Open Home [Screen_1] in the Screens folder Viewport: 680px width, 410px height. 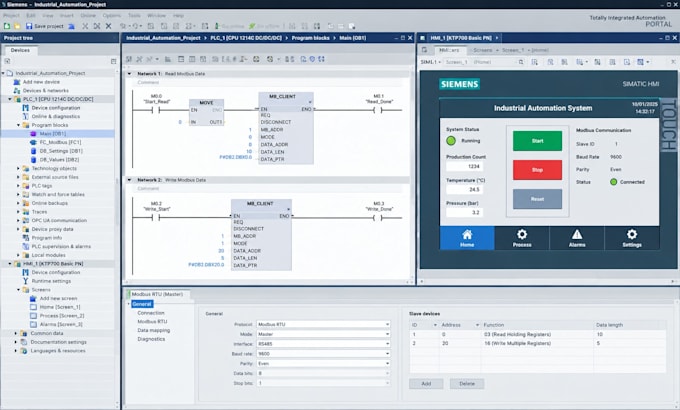pyautogui.click(x=60, y=307)
